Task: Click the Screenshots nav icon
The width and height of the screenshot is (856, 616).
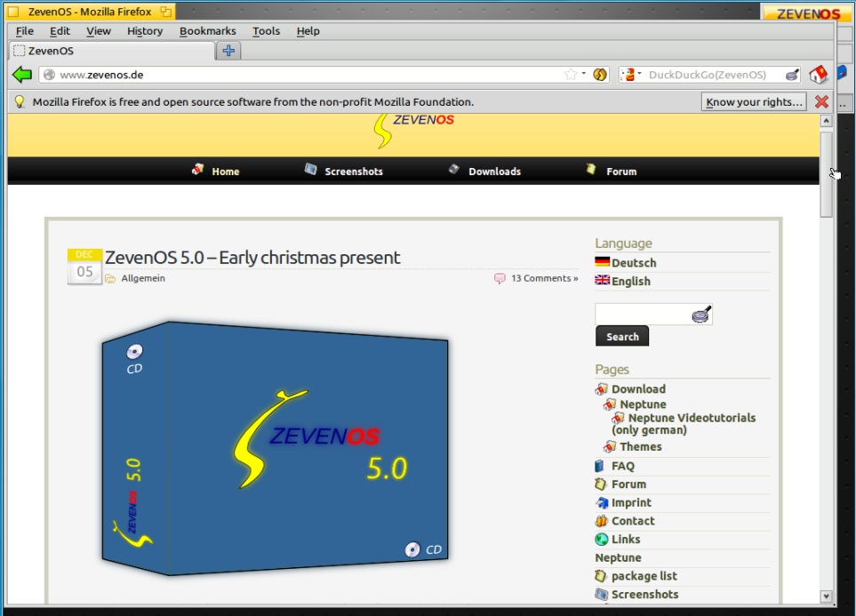Action: click(310, 169)
